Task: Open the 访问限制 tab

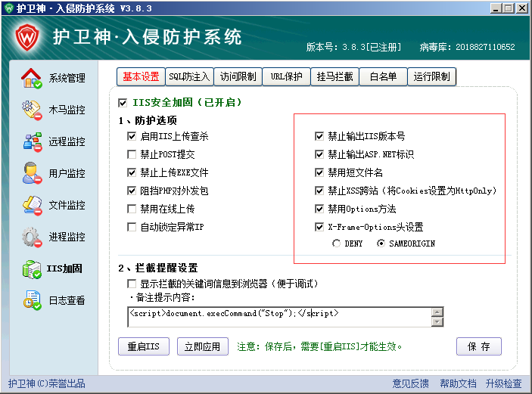Action: pyautogui.click(x=238, y=77)
